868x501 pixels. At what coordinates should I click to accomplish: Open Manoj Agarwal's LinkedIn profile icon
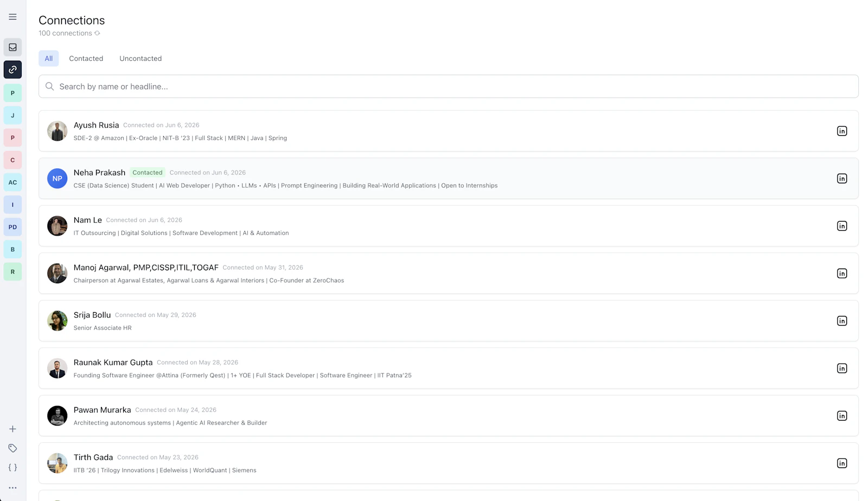(841, 274)
